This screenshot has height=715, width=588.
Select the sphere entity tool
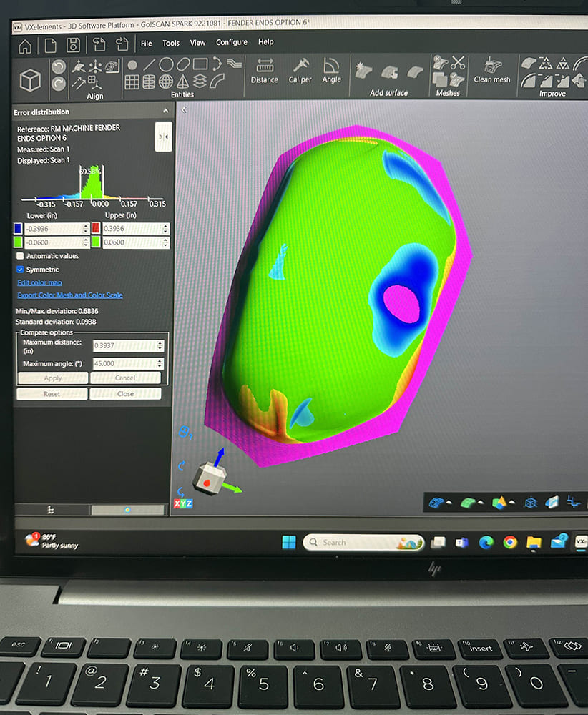coord(166,82)
